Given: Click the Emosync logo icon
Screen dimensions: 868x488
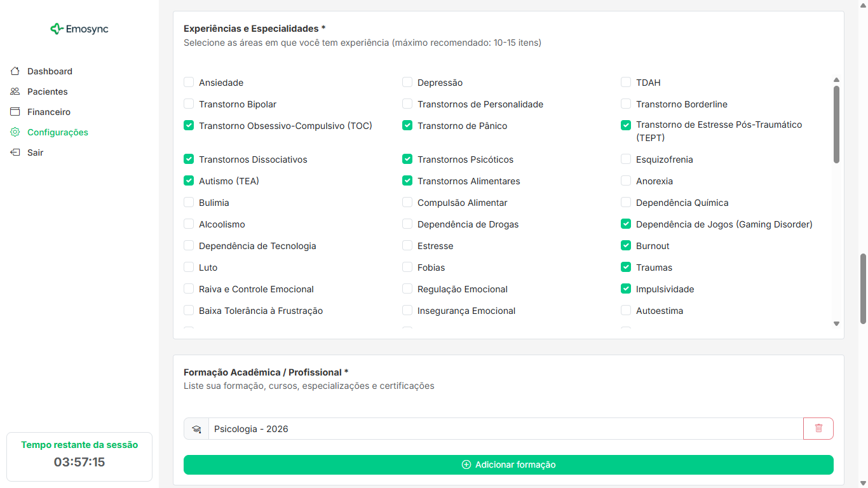Looking at the screenshot, I should (57, 29).
